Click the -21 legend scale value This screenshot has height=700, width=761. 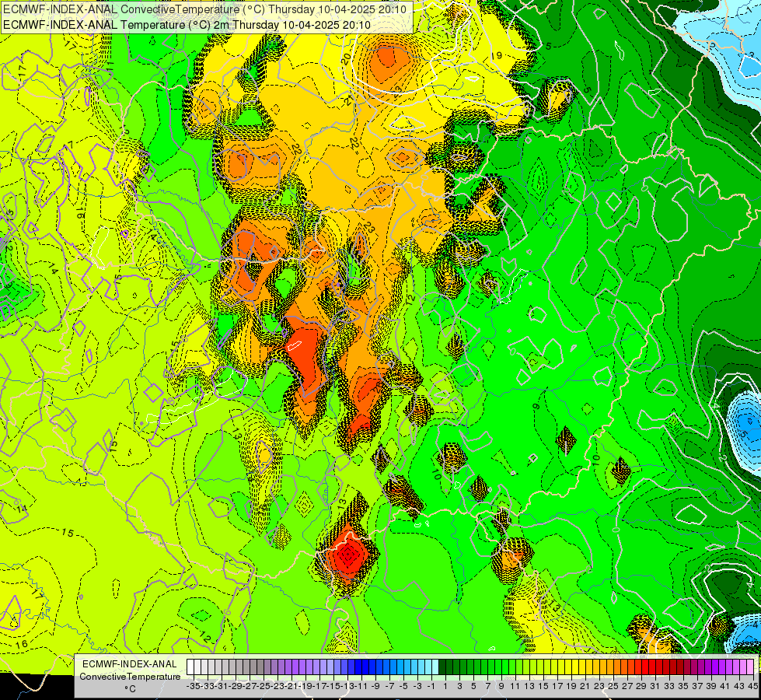coord(291,687)
